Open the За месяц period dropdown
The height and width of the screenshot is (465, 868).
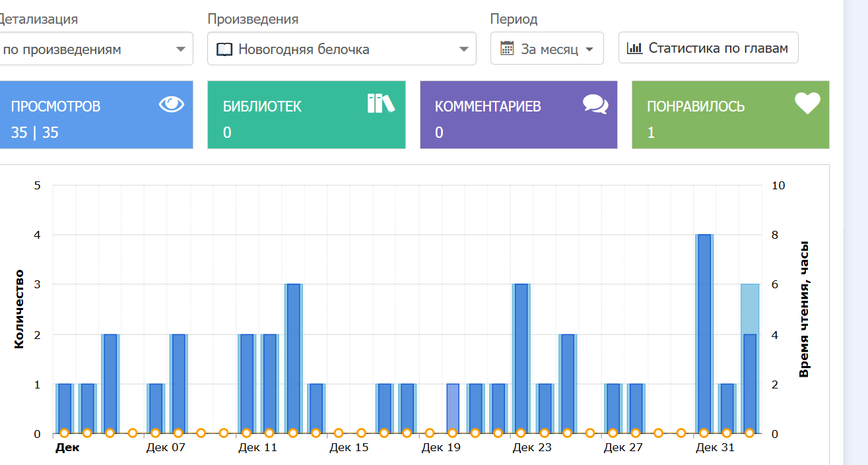pyautogui.click(x=589, y=49)
